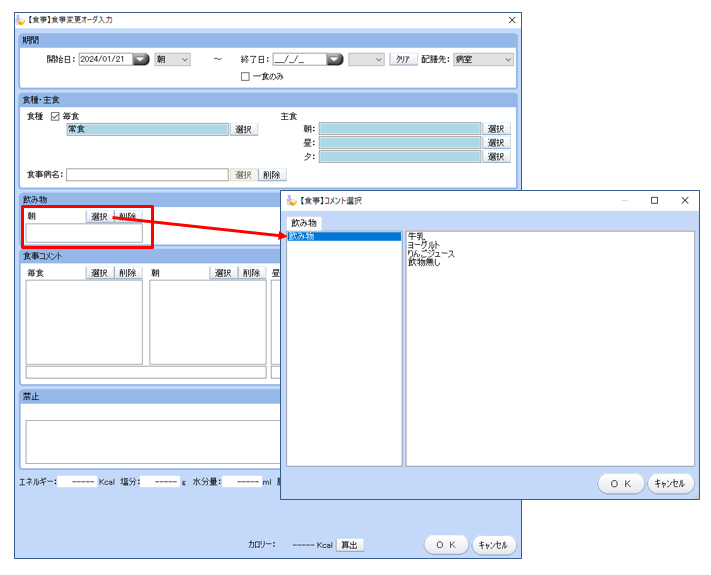The width and height of the screenshot is (711, 575).
Task: Expand the start meal time dropdown showing 朝
Action: (172, 59)
